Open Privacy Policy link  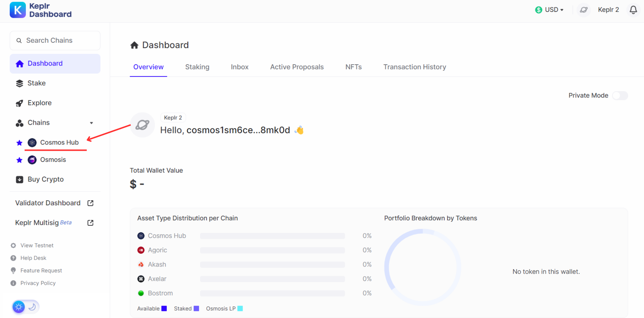pos(38,283)
